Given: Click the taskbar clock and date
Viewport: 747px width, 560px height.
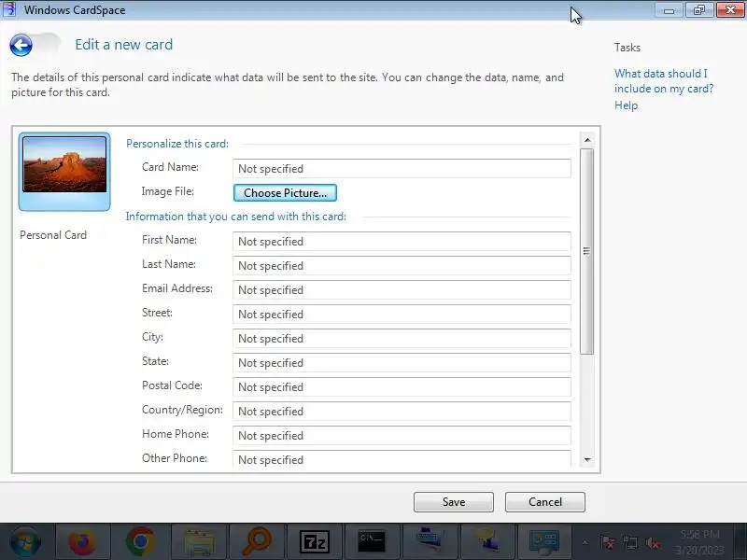Looking at the screenshot, I should tap(699, 542).
